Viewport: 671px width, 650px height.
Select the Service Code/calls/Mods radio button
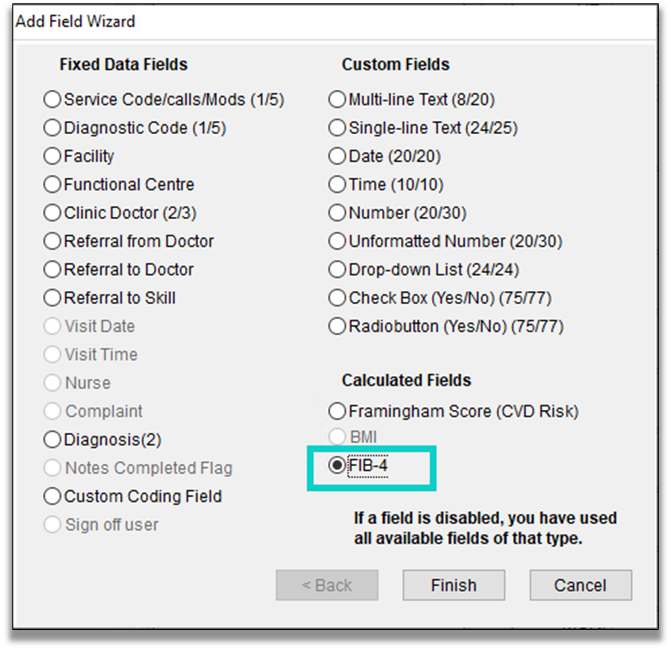[53, 100]
